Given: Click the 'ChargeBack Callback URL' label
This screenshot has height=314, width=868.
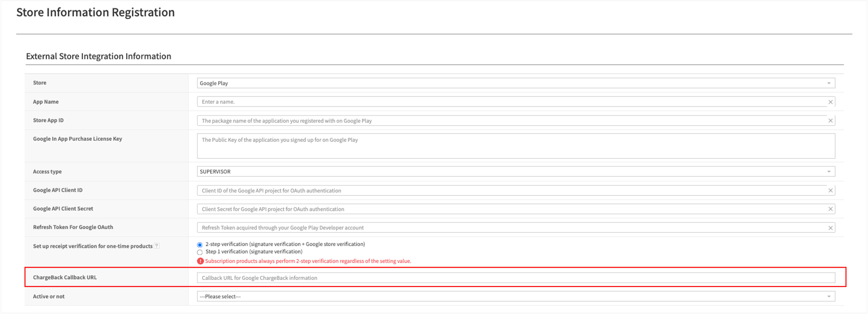Looking at the screenshot, I should (65, 277).
